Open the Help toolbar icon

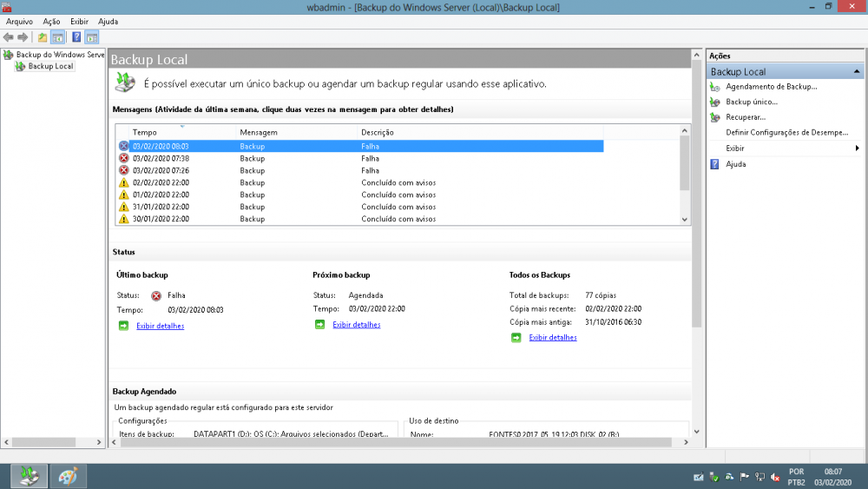click(76, 37)
